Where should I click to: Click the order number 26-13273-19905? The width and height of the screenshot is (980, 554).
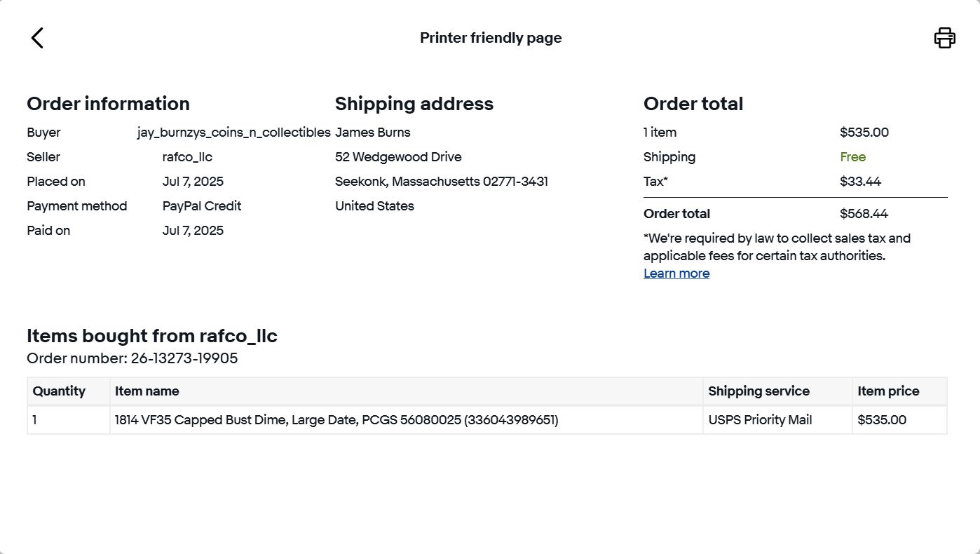pyautogui.click(x=184, y=358)
